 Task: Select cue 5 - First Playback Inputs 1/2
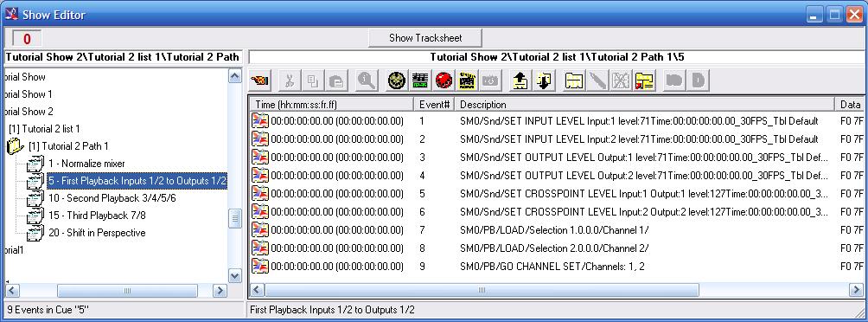click(x=137, y=181)
